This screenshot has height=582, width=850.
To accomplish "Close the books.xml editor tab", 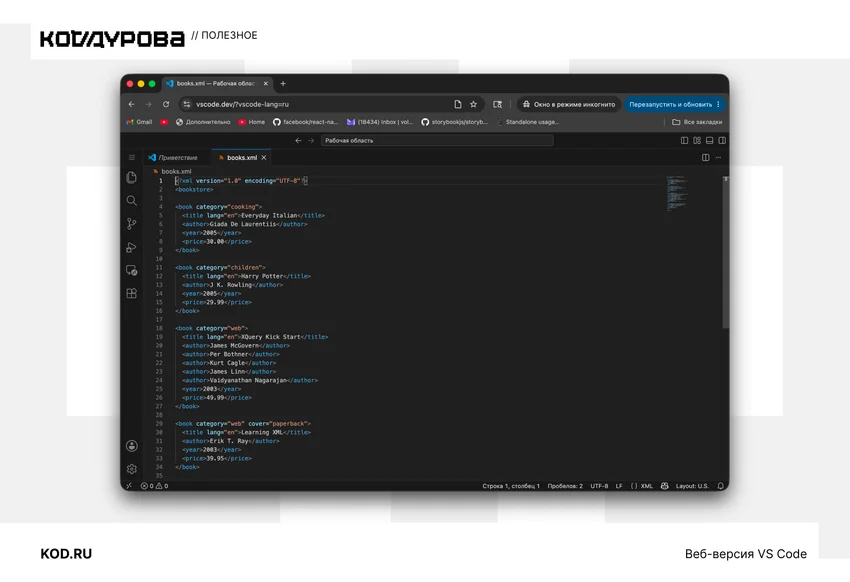I will (x=263, y=158).
